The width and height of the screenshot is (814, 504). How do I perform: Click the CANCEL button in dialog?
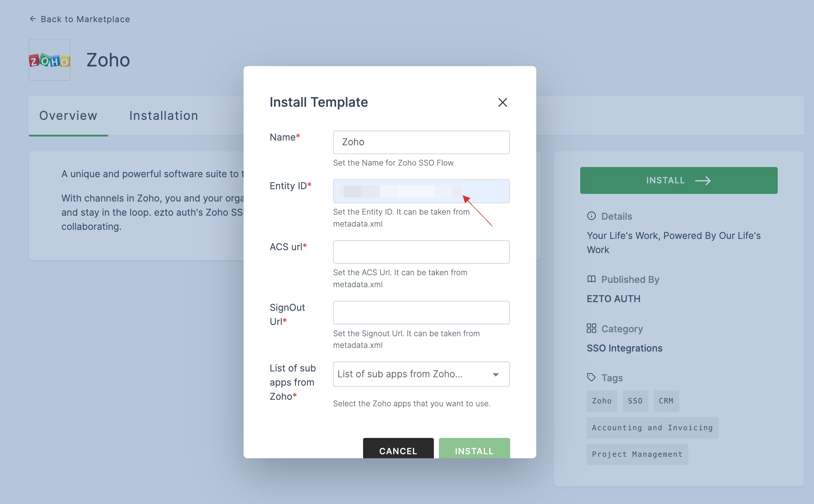pos(398,451)
